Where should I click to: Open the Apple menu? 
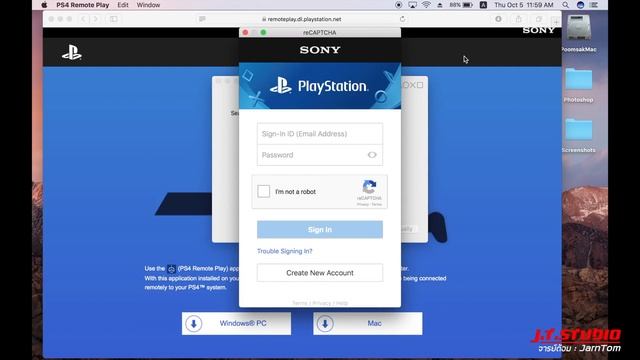[x=44, y=5]
